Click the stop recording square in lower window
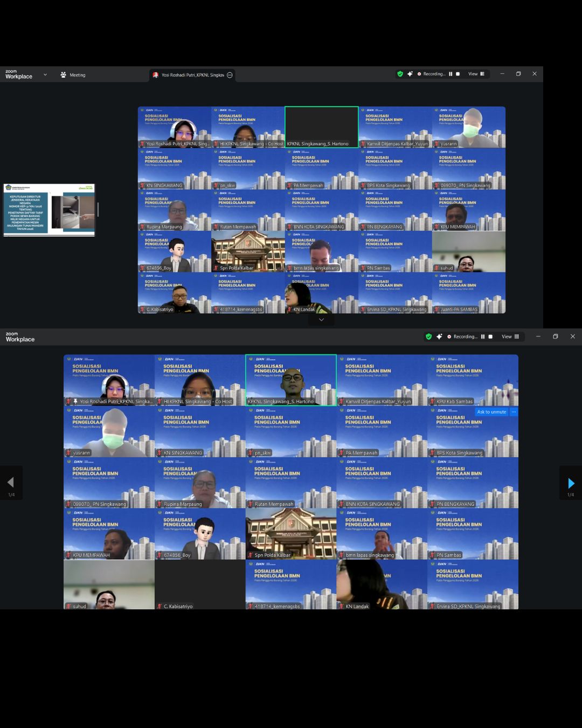Screen dimensions: 582x728 pyautogui.click(x=490, y=336)
